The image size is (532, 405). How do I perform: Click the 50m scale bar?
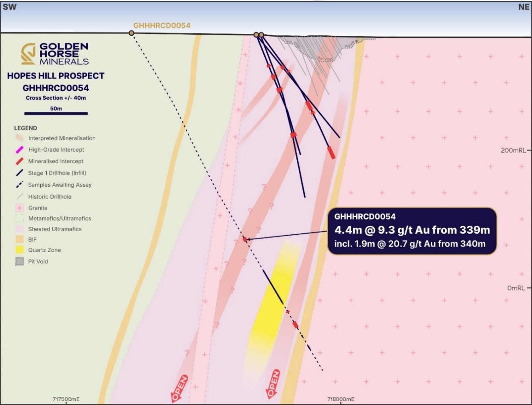(56, 113)
